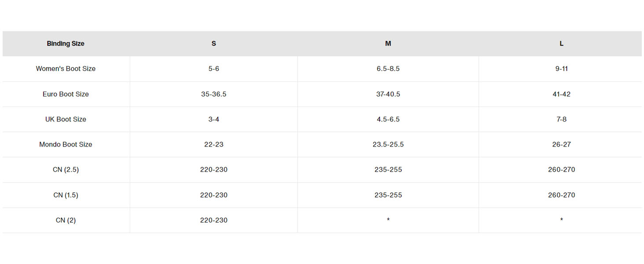Click the CN (2) row label
Image resolution: width=644 pixels, height=264 pixels.
66,220
